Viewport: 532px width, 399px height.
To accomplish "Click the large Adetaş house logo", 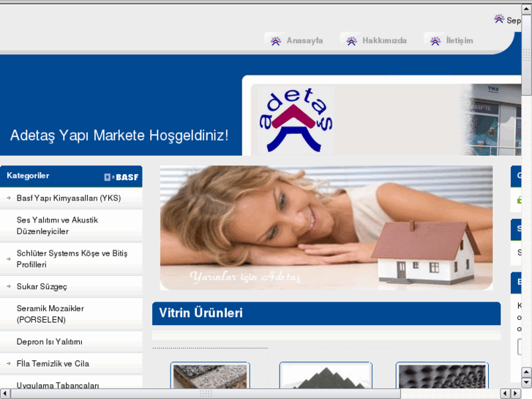I will click(296, 120).
